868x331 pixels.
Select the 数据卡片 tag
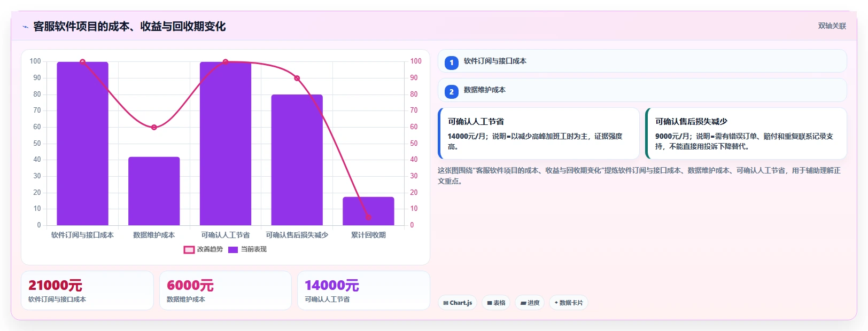point(569,303)
